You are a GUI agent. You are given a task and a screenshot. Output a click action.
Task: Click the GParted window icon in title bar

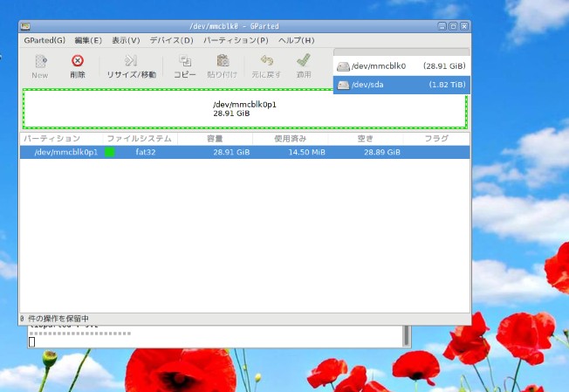click(x=26, y=27)
